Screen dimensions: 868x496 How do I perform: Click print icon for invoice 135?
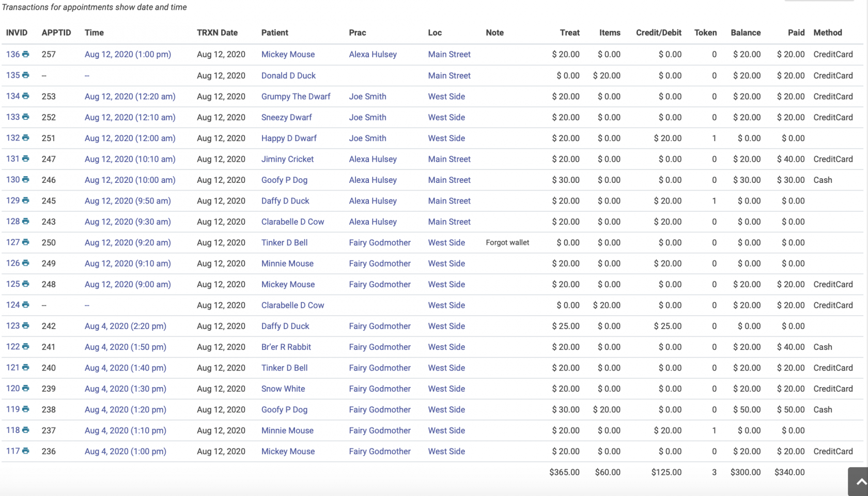pyautogui.click(x=26, y=75)
